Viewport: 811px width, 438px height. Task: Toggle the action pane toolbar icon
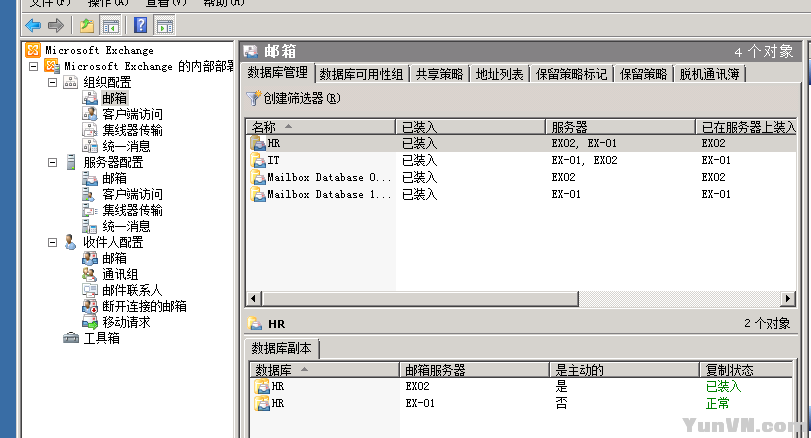[165, 25]
